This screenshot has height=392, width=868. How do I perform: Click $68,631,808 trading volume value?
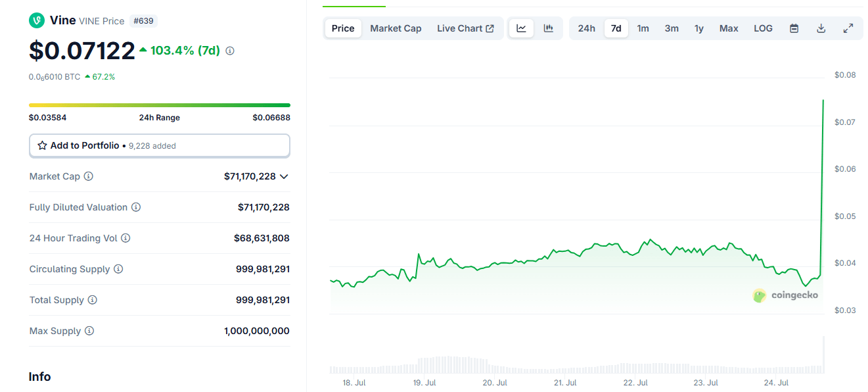(262, 238)
